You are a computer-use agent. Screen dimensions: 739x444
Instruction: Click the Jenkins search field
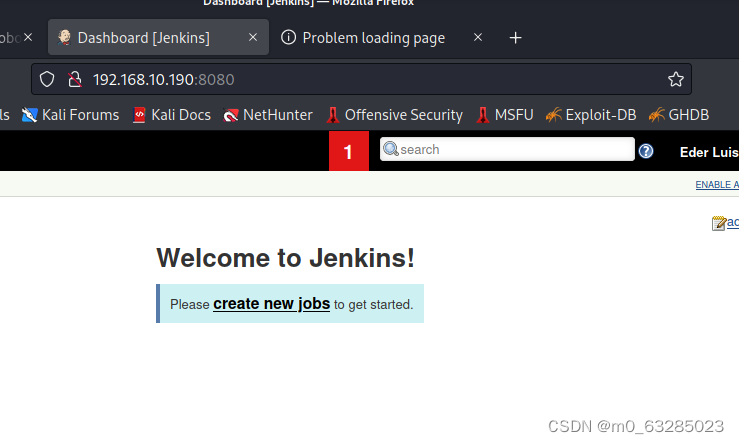[x=507, y=149]
